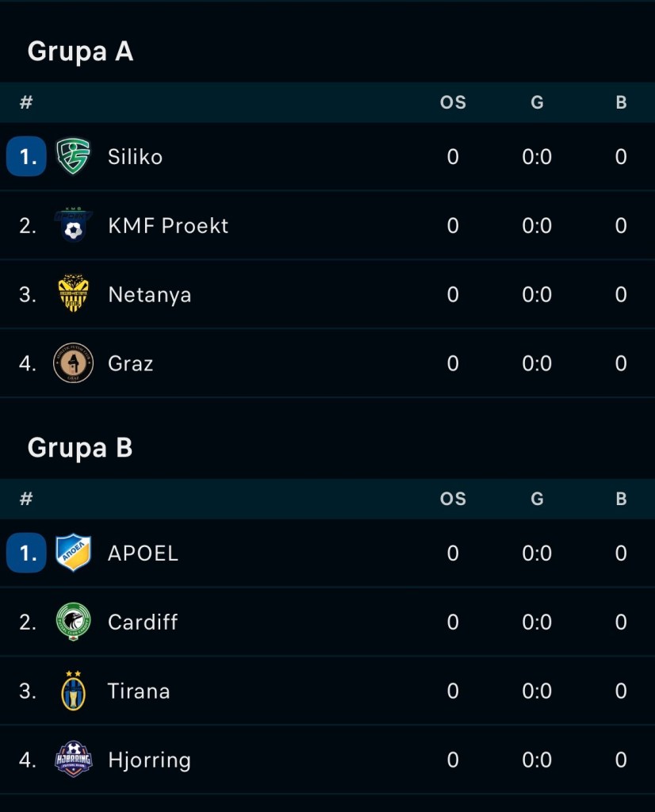Click the Cardiff team name
The width and height of the screenshot is (655, 812).
coord(143,622)
